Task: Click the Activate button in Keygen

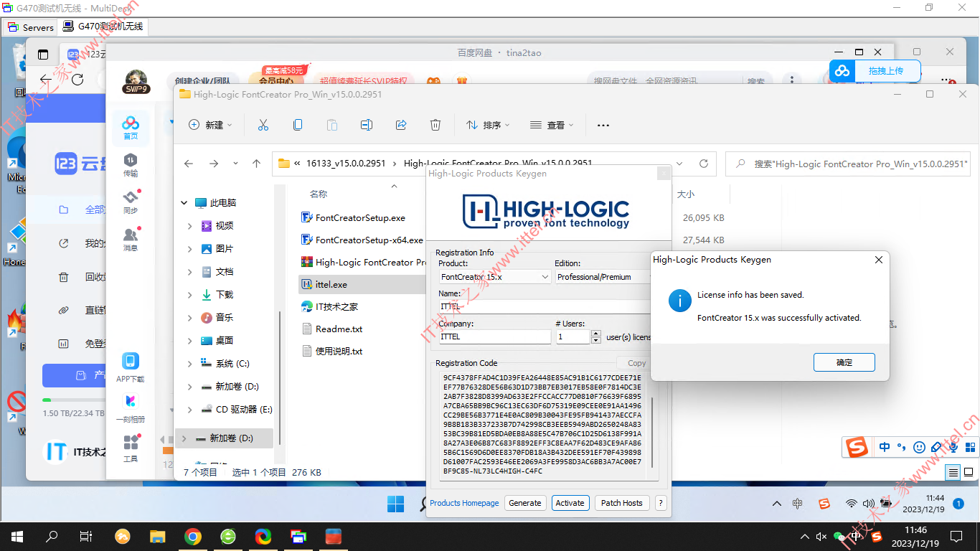Action: click(570, 503)
